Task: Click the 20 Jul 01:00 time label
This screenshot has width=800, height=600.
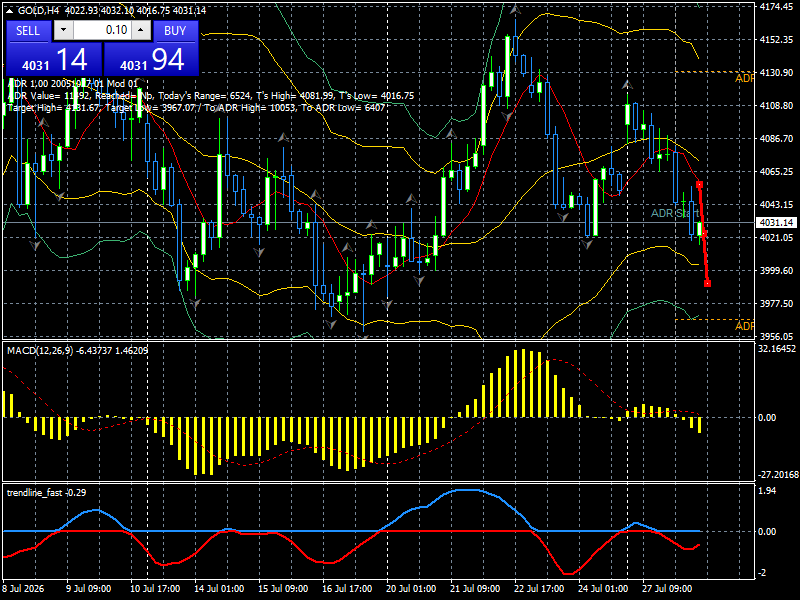Action: coord(411,589)
